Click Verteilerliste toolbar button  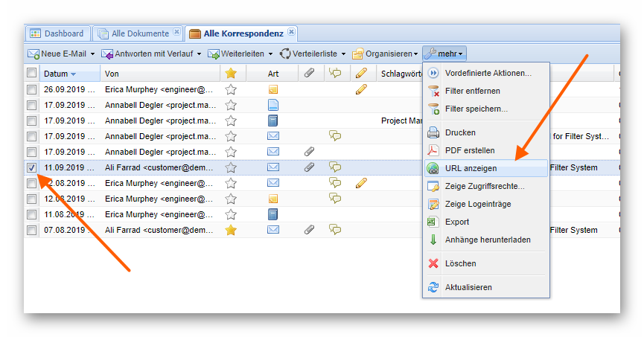click(308, 54)
